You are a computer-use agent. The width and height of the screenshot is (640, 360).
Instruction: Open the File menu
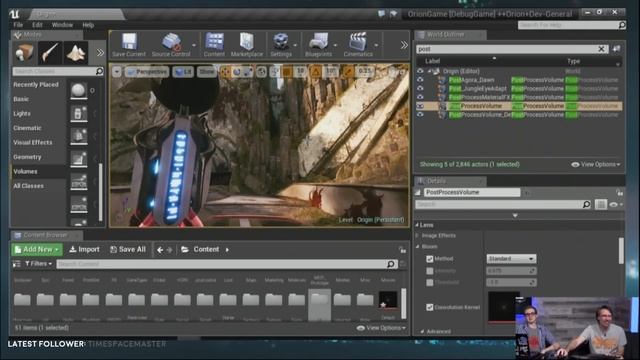18,25
